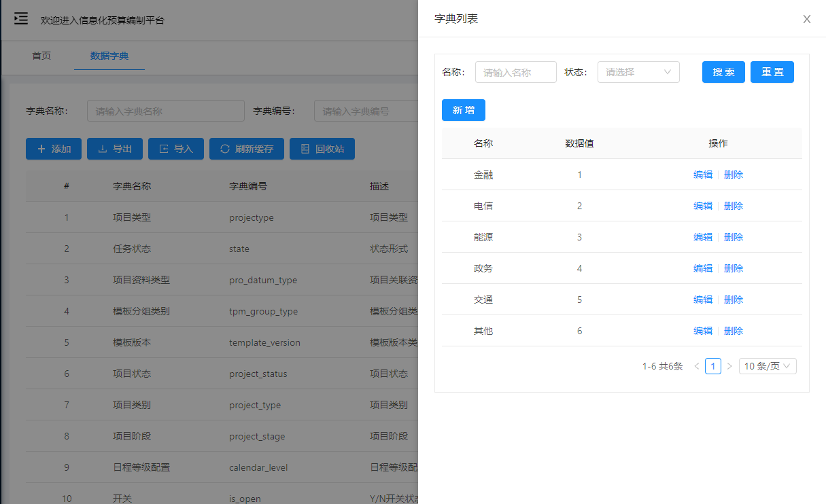
Task: Focus the 名称 input in drawer
Action: 516,72
